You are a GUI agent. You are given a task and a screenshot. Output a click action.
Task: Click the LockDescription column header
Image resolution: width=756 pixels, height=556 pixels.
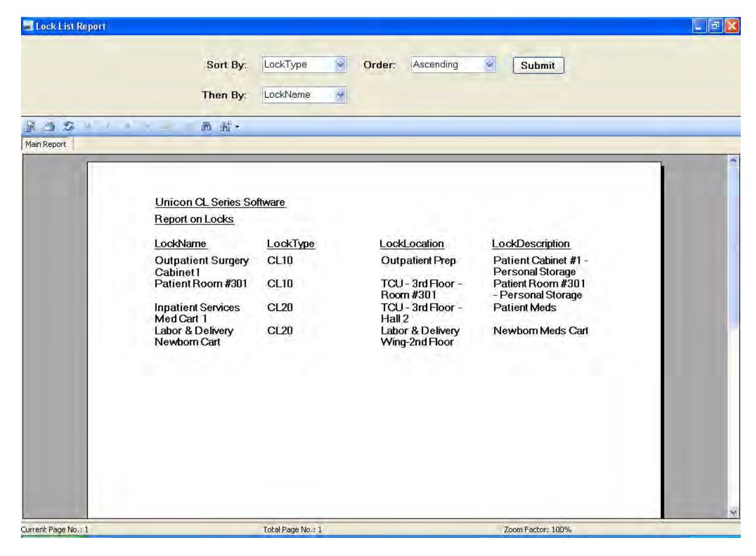[531, 244]
